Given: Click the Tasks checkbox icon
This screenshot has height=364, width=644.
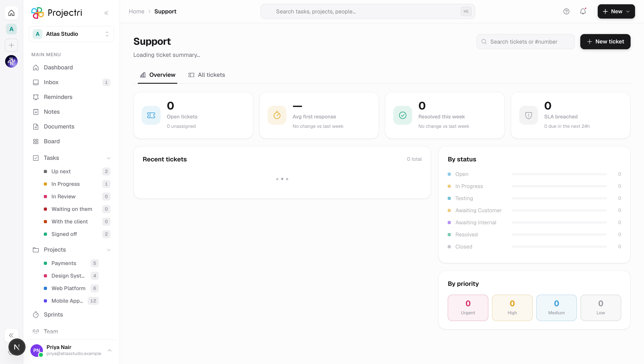Looking at the screenshot, I should click(36, 158).
